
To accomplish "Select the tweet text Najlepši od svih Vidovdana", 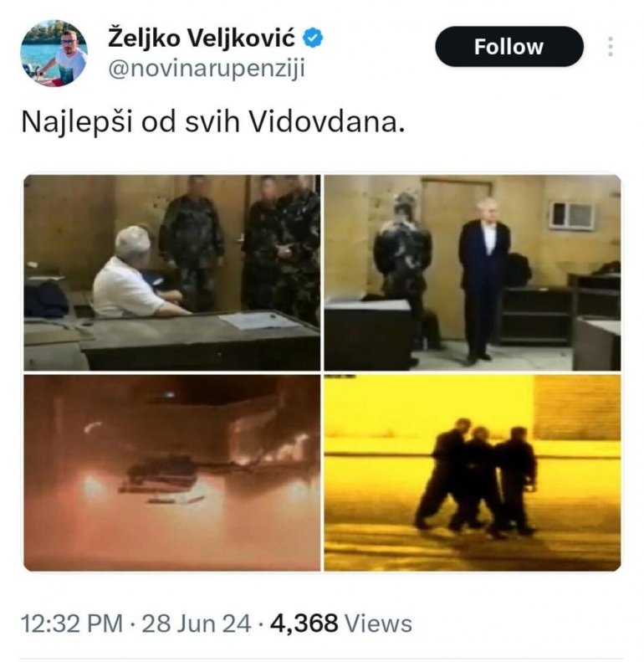I will [212, 122].
